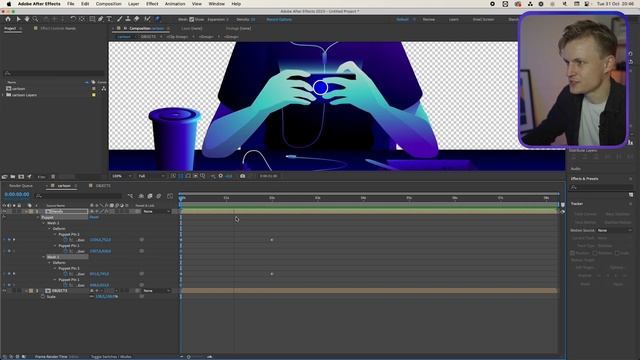The height and width of the screenshot is (360, 640).
Task: Click the snapshot camera icon below viewer
Action: 242,176
